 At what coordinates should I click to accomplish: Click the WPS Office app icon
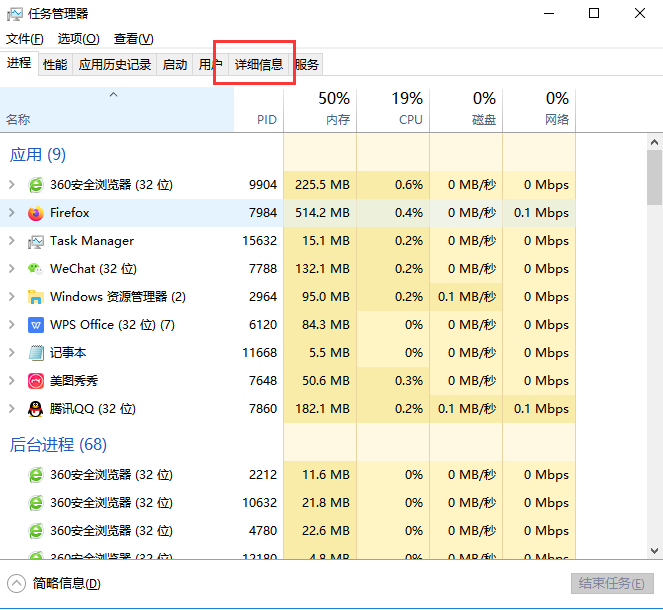36,325
